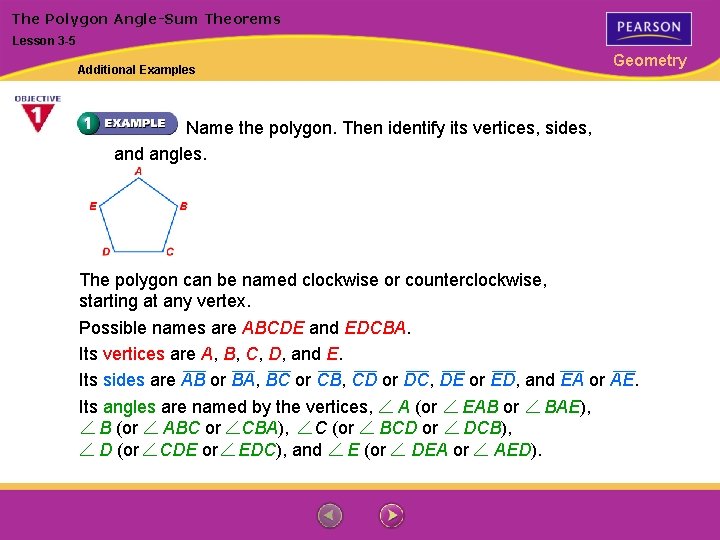Click vertex label A on the pentagon
This screenshot has height=540, width=720.
click(x=138, y=171)
